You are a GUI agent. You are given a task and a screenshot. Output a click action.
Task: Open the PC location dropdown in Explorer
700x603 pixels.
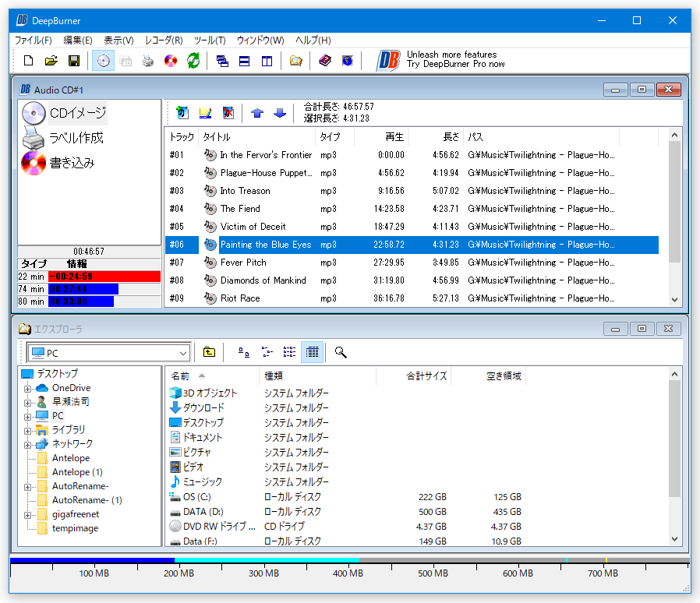click(183, 353)
